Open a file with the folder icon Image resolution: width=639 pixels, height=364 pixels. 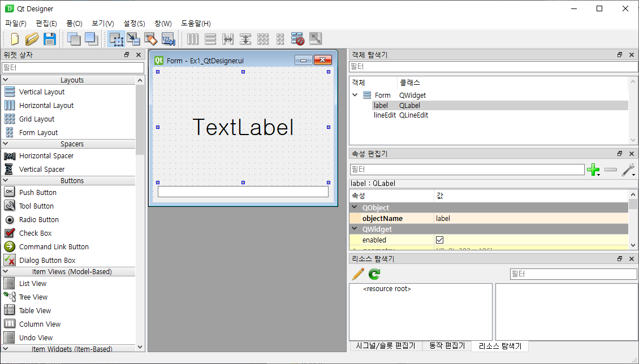32,39
